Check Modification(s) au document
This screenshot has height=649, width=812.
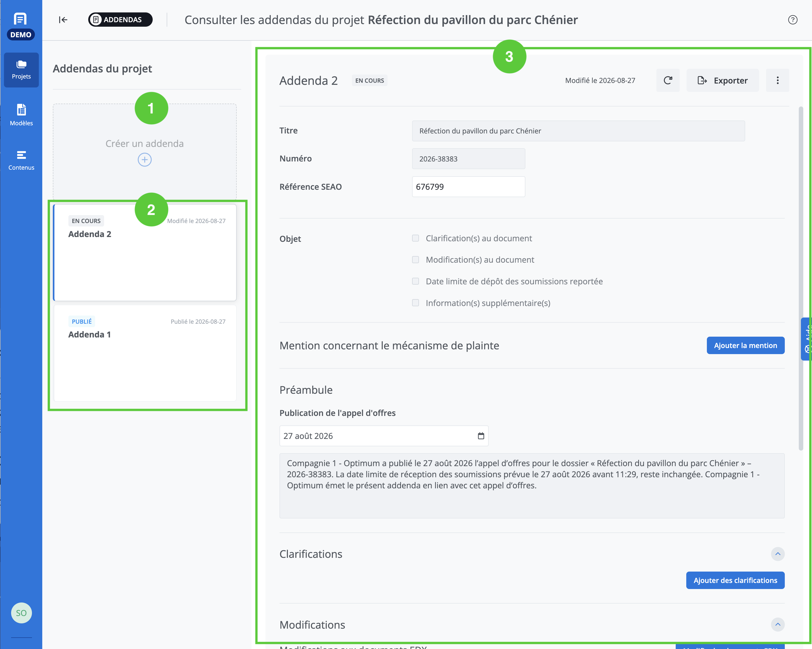(x=416, y=259)
